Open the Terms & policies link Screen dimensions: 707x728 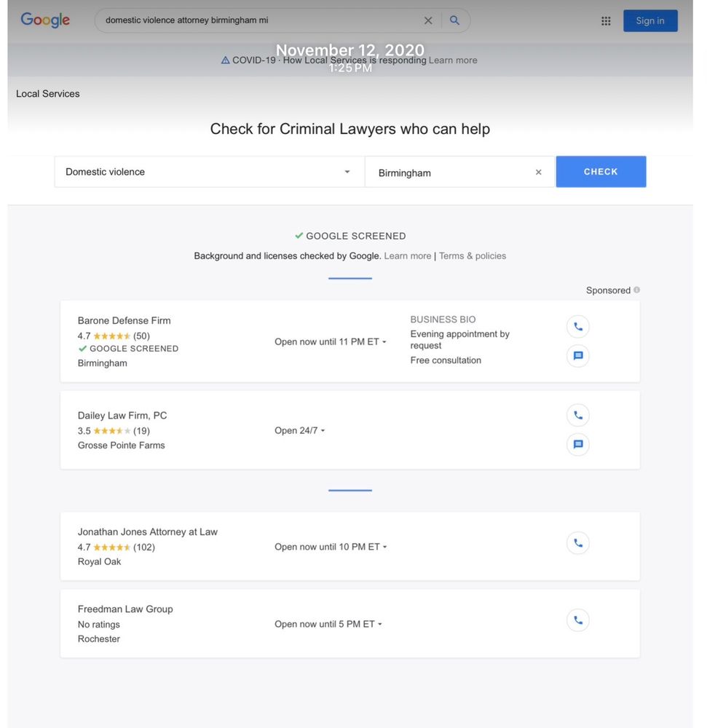point(472,256)
